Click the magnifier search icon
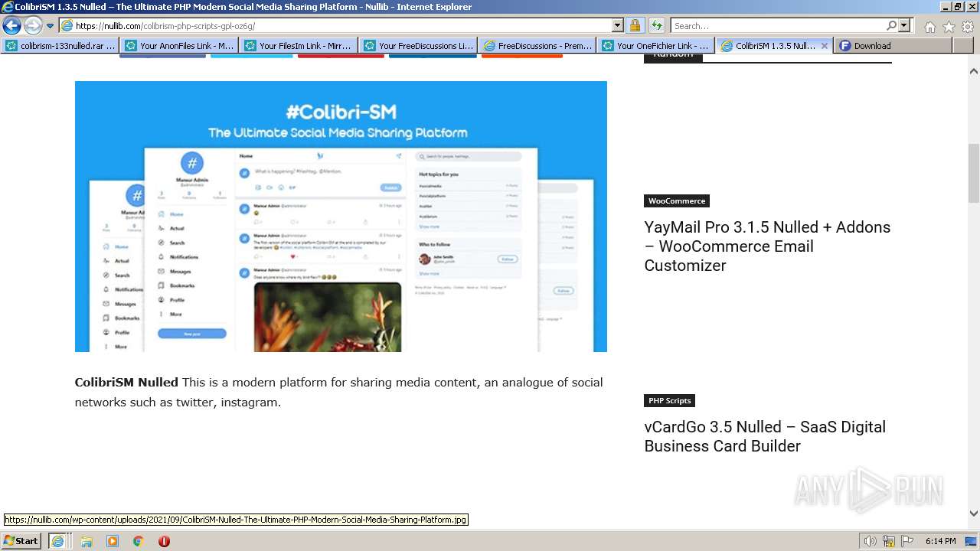This screenshot has width=980, height=551. [891, 26]
